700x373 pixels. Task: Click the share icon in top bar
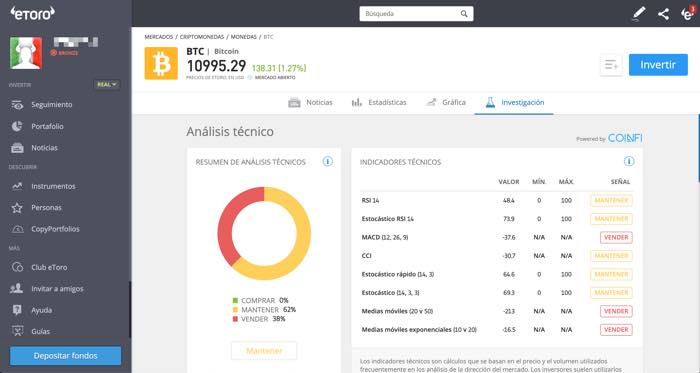point(663,14)
